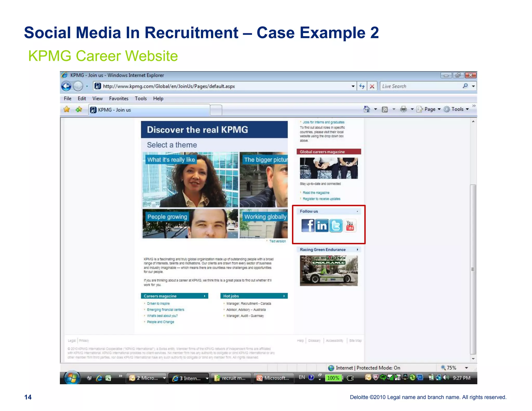Click the red Stop loading X icon
Screen dimensions: 532x411
(x=372, y=86)
